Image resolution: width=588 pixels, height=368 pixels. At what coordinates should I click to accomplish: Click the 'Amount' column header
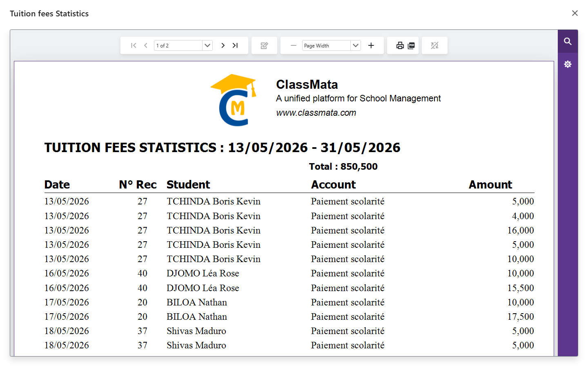click(x=490, y=185)
